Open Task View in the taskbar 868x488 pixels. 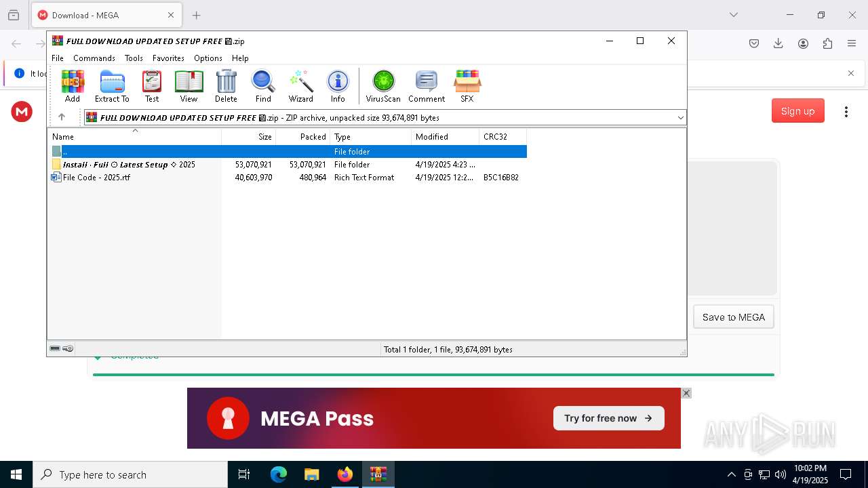[244, 474]
